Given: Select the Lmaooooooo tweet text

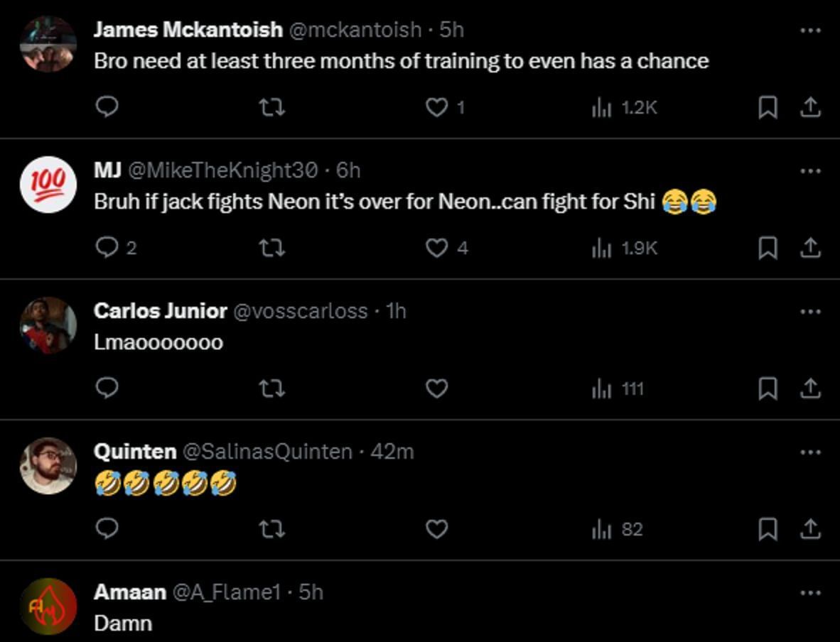Looking at the screenshot, I should click(x=156, y=342).
